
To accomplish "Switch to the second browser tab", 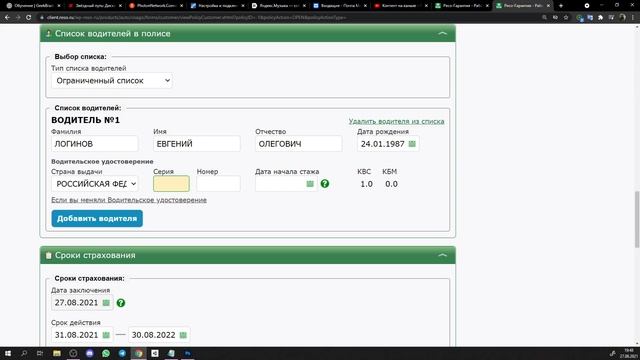I will [x=95, y=6].
